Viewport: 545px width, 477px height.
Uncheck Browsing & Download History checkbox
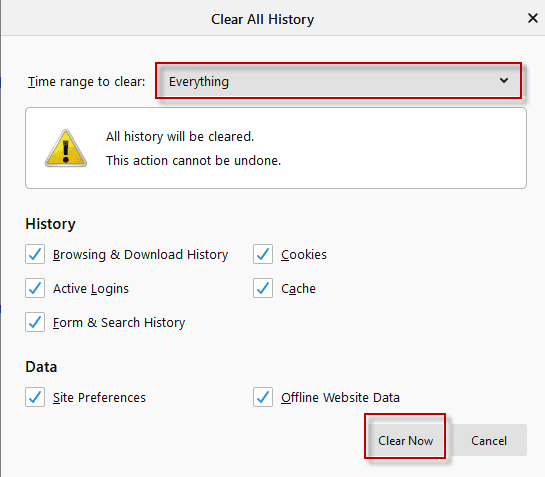tap(35, 254)
